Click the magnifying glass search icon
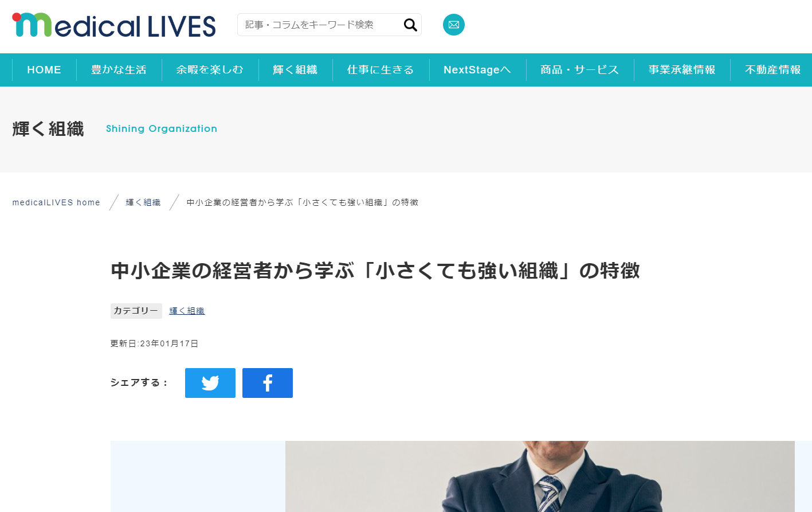 click(410, 25)
